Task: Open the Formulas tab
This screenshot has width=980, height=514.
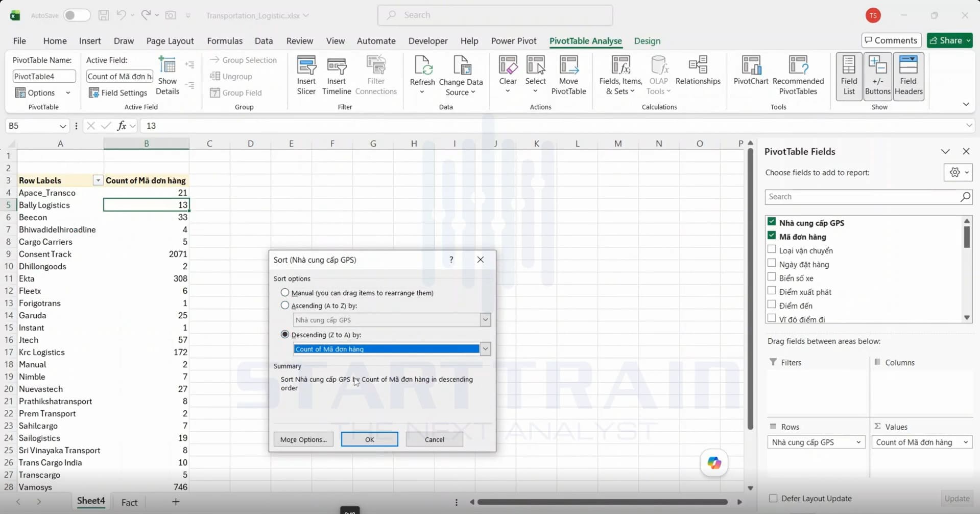Action: pyautogui.click(x=225, y=41)
